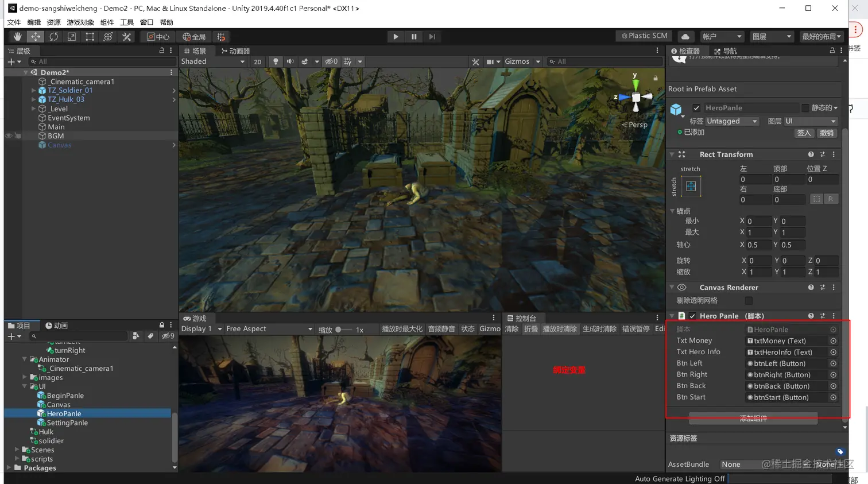This screenshot has width=868, height=484.
Task: Open Hero Panle script preset icon
Action: (x=822, y=316)
